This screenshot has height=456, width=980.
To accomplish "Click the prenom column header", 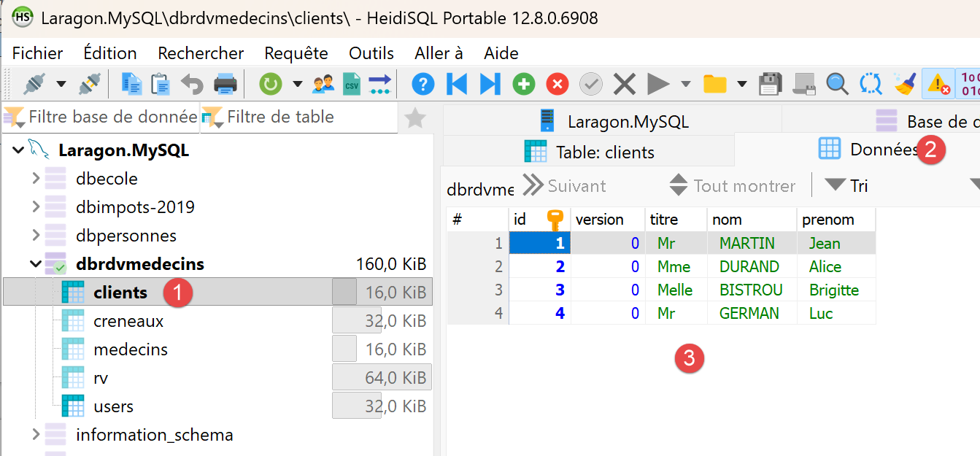I will point(836,220).
